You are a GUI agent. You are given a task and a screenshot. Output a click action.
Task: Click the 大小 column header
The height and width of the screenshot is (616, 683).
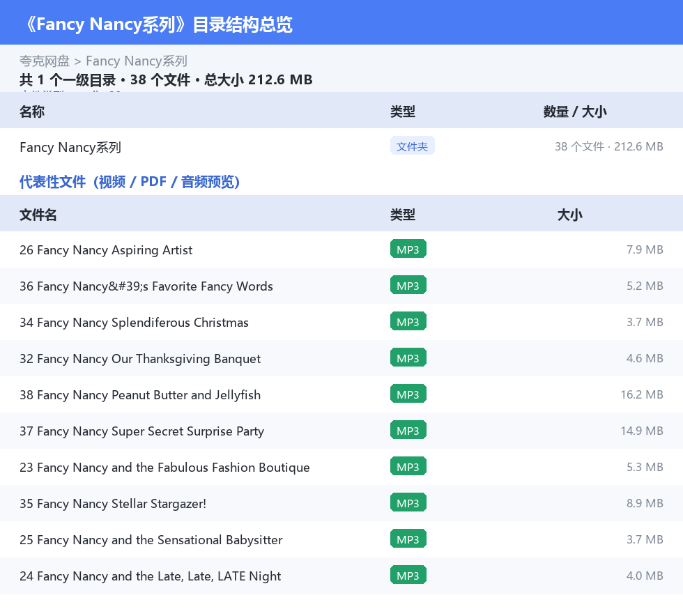570,215
